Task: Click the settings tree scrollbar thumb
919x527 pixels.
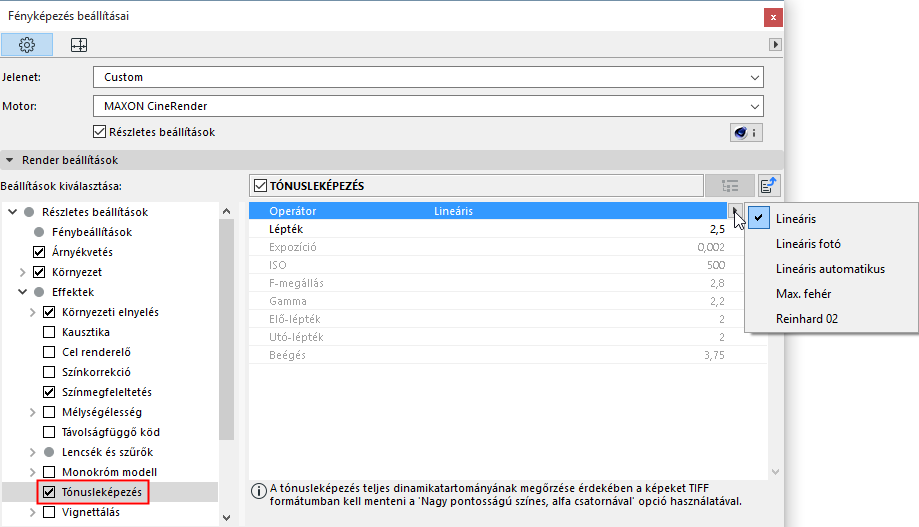Action: 226,329
